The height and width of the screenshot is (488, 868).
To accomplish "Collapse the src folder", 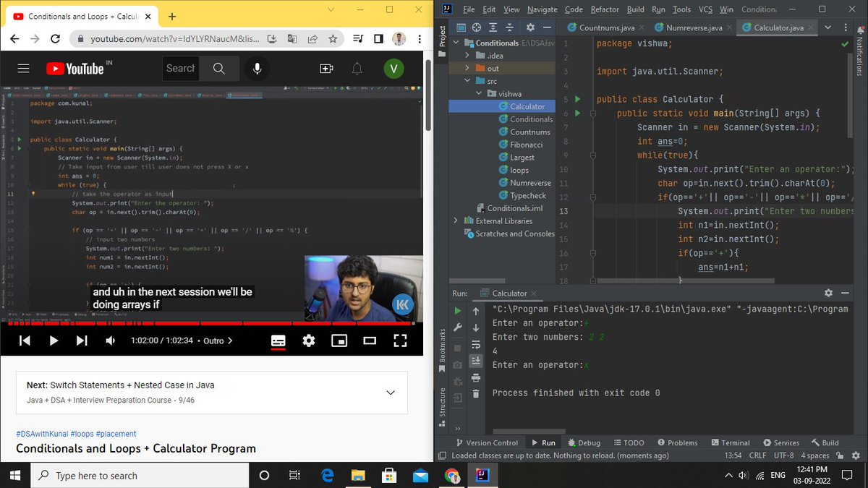I will click(467, 81).
